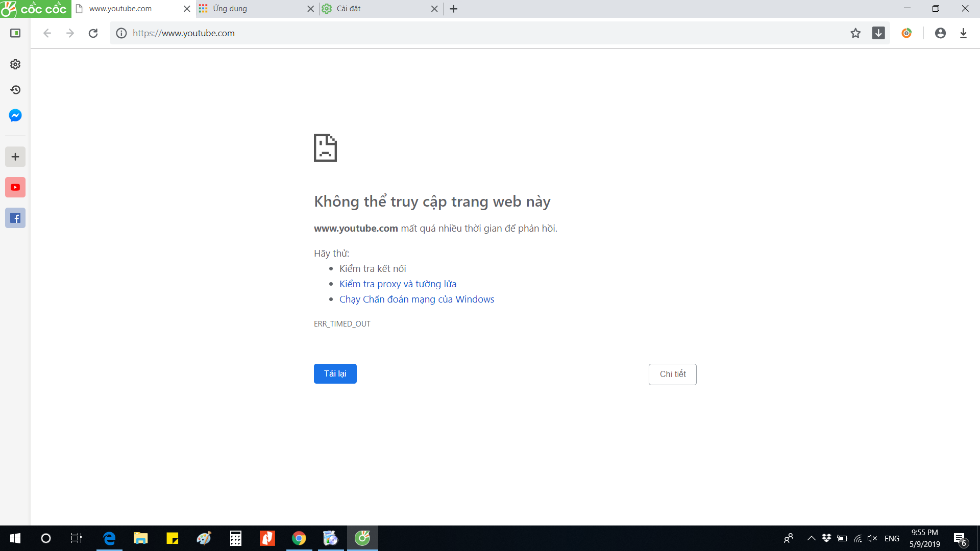Screen dimensions: 980x551
Task: Open Task View on the taskbar
Action: pos(77,538)
